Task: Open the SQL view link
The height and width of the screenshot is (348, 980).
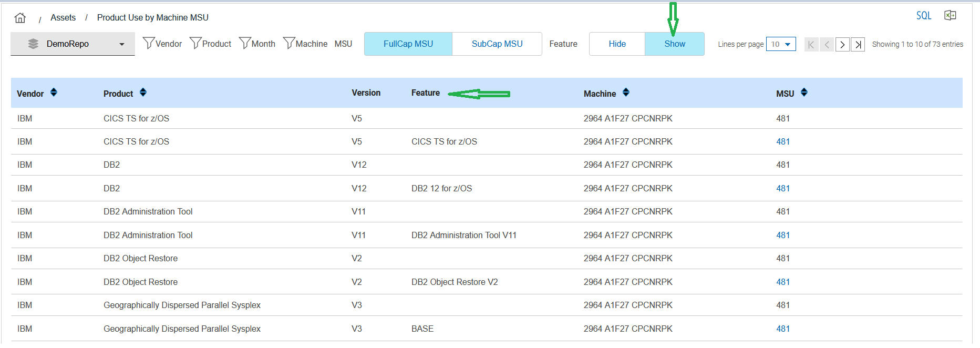Action: coord(923,16)
